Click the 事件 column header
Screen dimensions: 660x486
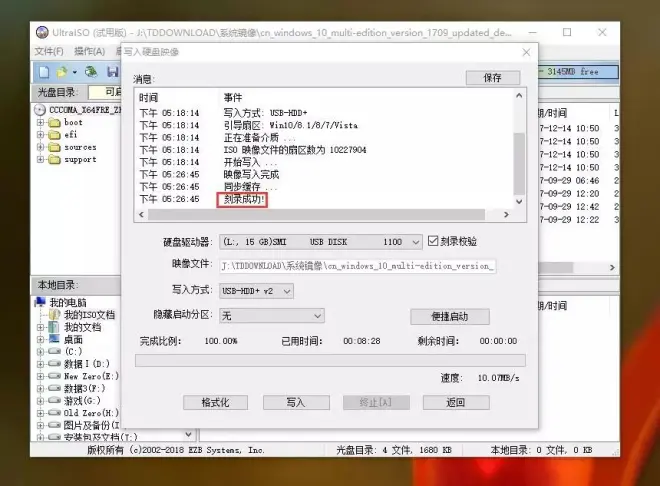point(233,98)
